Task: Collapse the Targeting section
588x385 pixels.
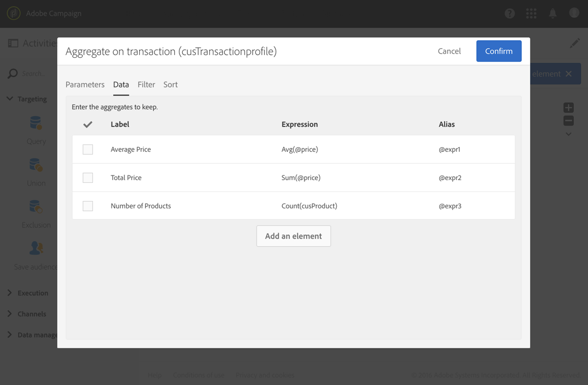Action: point(10,99)
